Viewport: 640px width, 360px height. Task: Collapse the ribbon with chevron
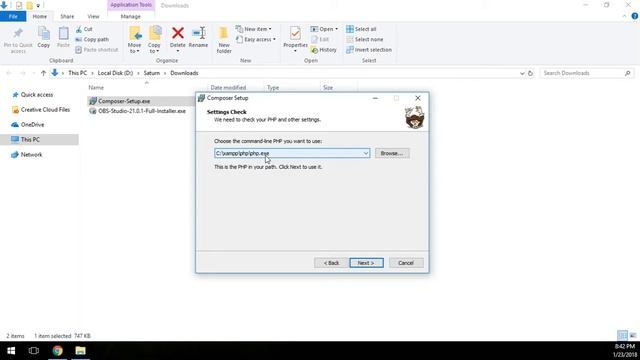pyautogui.click(x=624, y=16)
